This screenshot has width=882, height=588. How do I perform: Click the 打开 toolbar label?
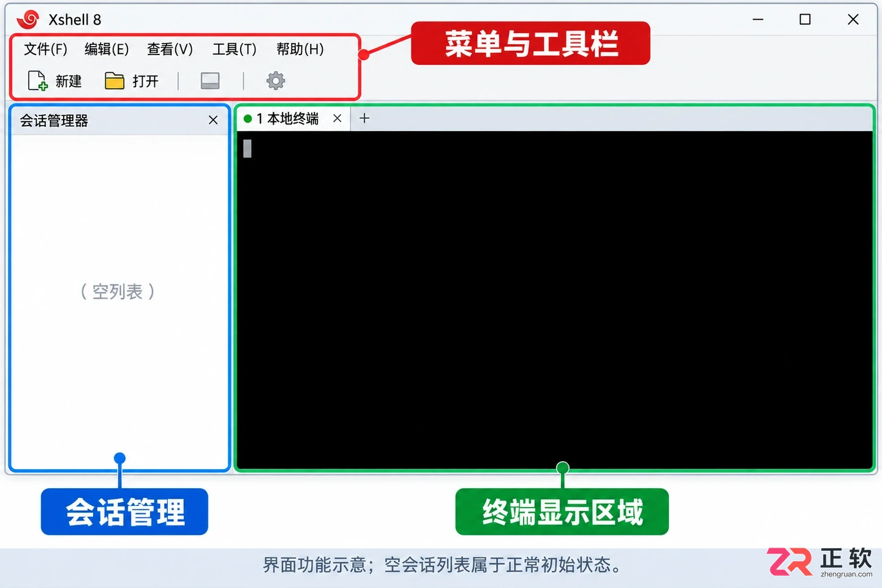(146, 81)
